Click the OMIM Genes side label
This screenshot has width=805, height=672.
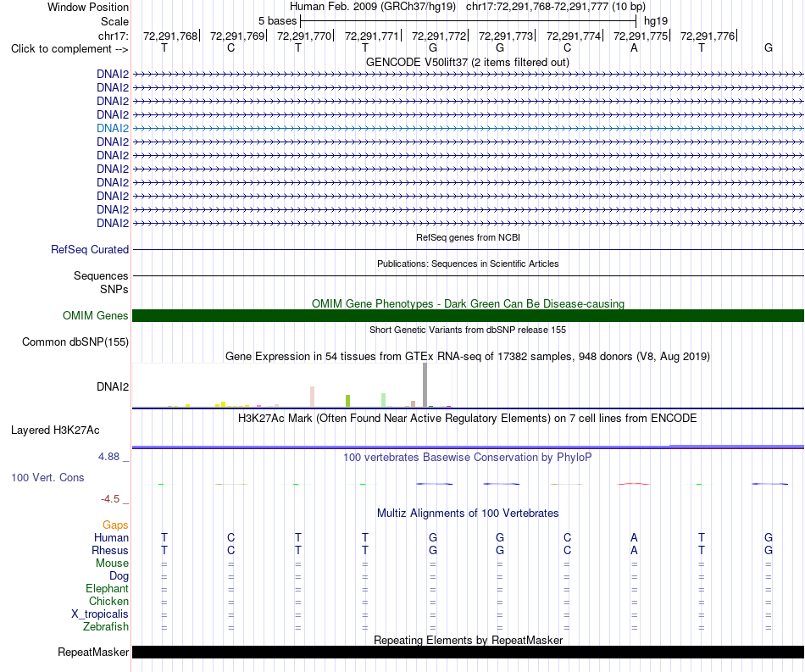95,316
